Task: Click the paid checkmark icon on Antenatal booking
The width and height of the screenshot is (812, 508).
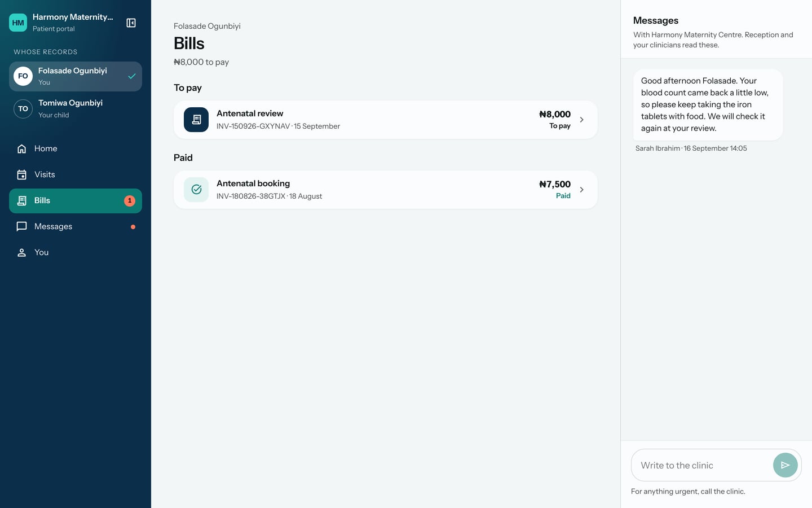Action: (196, 190)
